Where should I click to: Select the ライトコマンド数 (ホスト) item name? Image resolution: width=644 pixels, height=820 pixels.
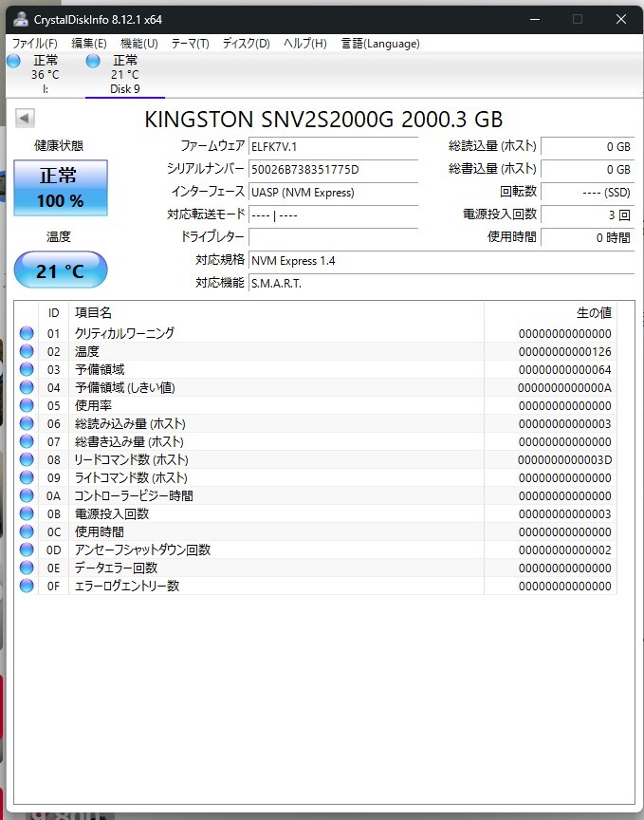131,477
